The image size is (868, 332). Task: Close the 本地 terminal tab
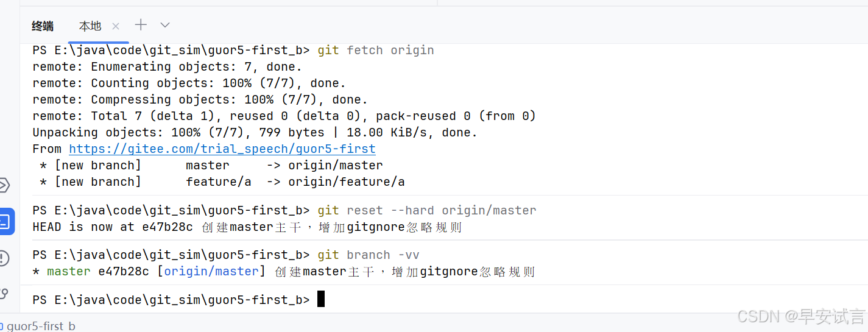[x=116, y=26]
